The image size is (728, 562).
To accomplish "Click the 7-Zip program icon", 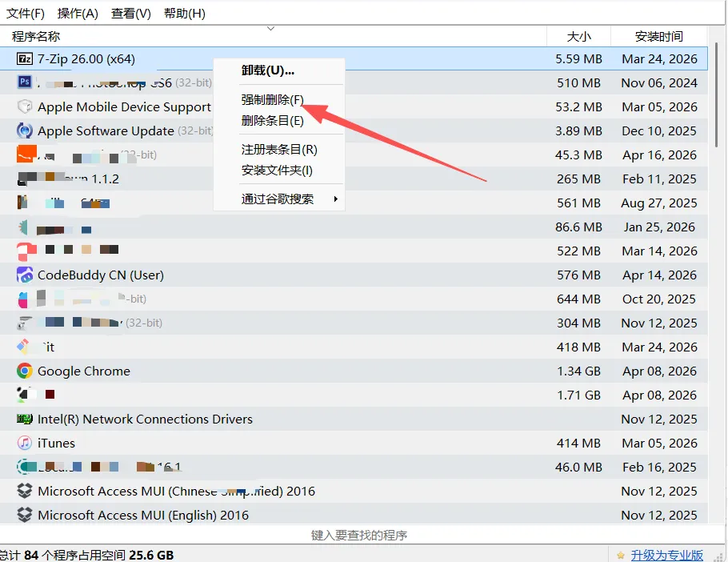I will (25, 59).
